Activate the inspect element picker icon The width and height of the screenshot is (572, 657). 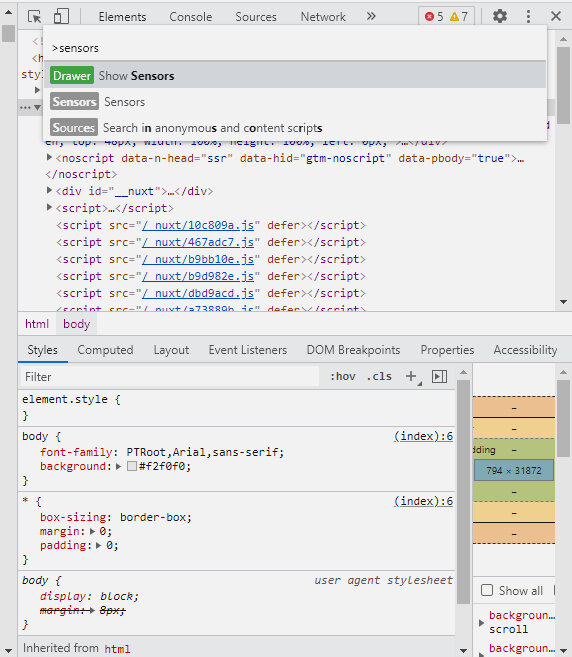click(34, 17)
